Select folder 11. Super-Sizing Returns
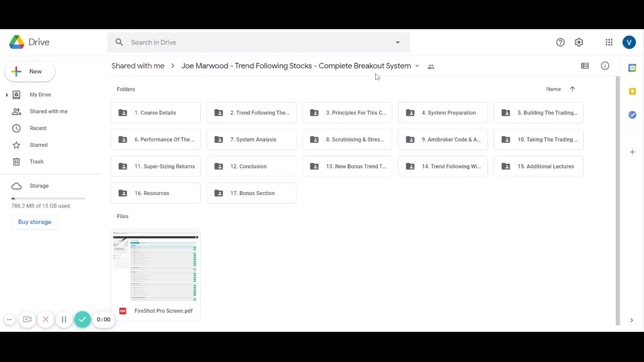The image size is (644, 362). [155, 166]
